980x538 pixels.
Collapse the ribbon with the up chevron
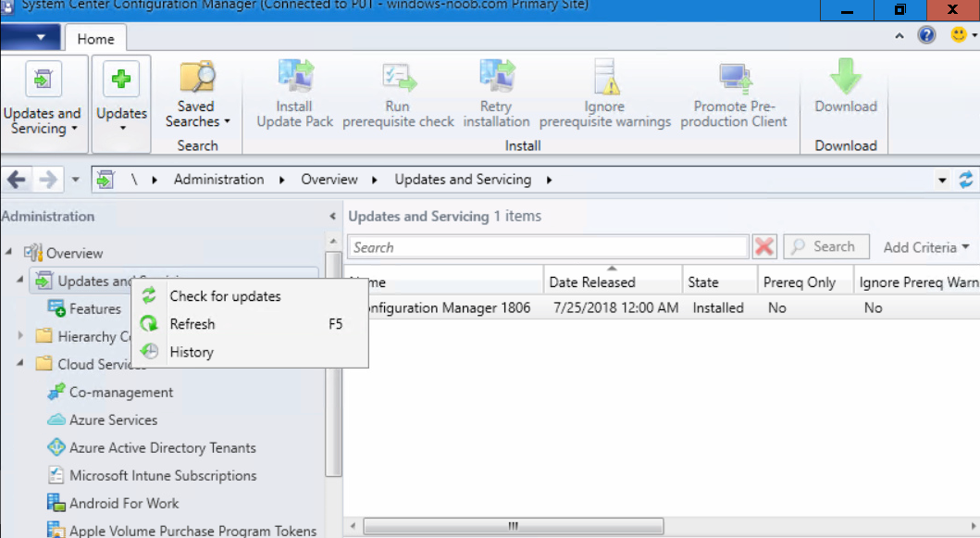[x=899, y=36]
